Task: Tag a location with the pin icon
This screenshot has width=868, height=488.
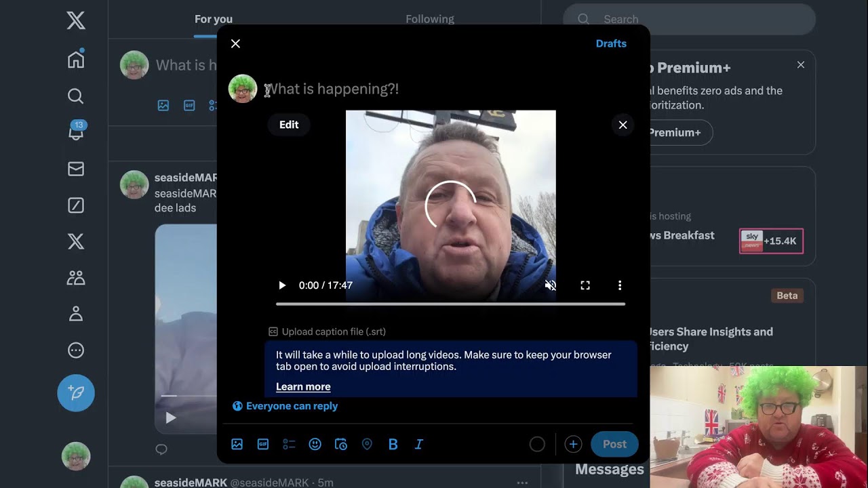Action: 367,444
